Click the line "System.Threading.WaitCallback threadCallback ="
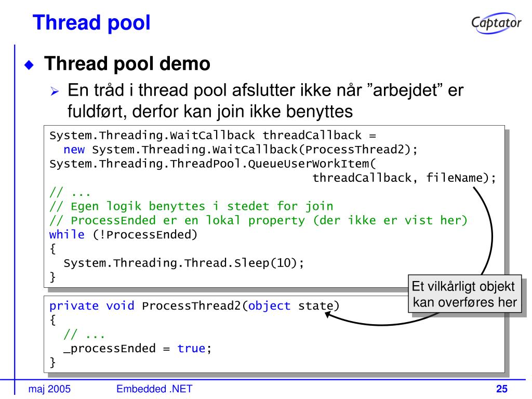This screenshot has height=399, width=532. 212,135
